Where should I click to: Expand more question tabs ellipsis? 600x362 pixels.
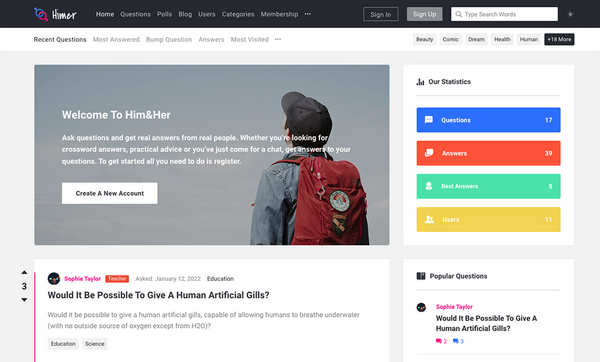[278, 39]
